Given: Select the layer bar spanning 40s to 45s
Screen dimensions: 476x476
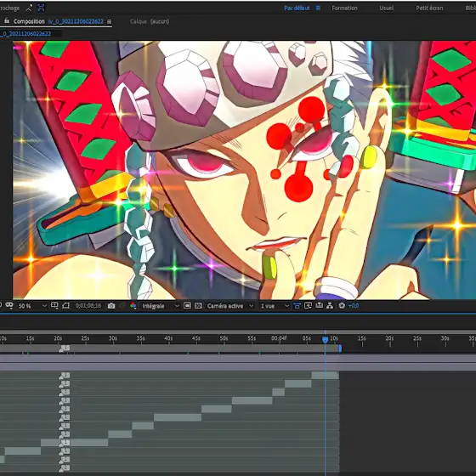Looking at the screenshot, I should (178, 417).
